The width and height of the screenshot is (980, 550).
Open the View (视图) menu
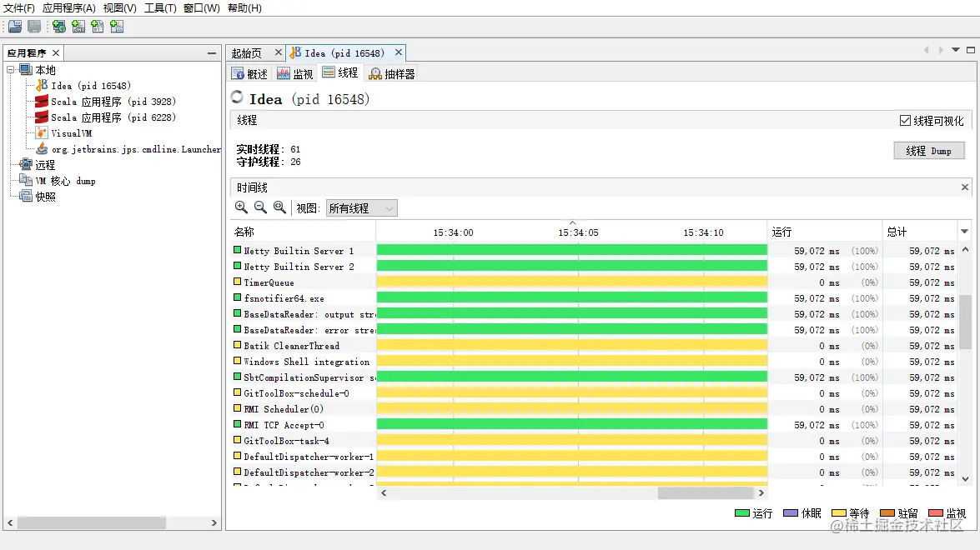pyautogui.click(x=119, y=8)
